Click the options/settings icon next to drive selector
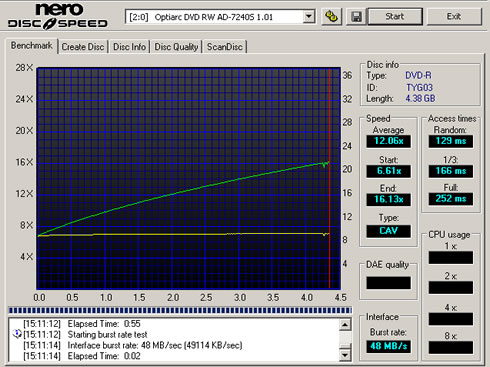This screenshot has height=367, width=490. (x=331, y=17)
